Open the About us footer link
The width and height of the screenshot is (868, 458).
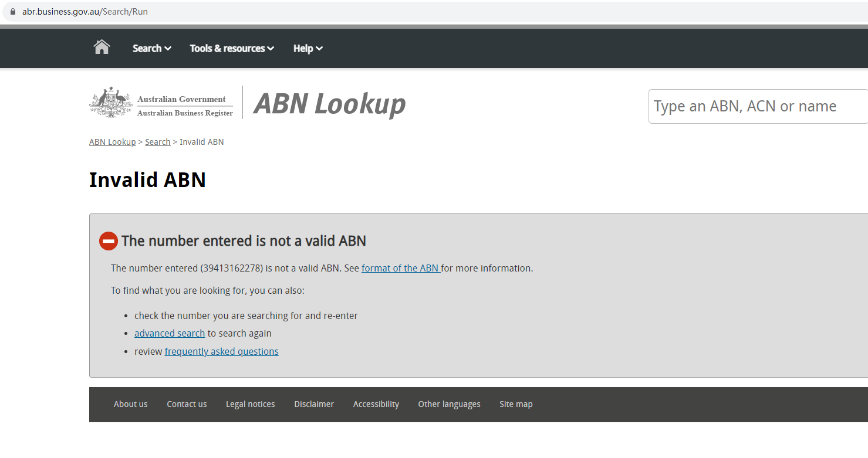click(131, 404)
